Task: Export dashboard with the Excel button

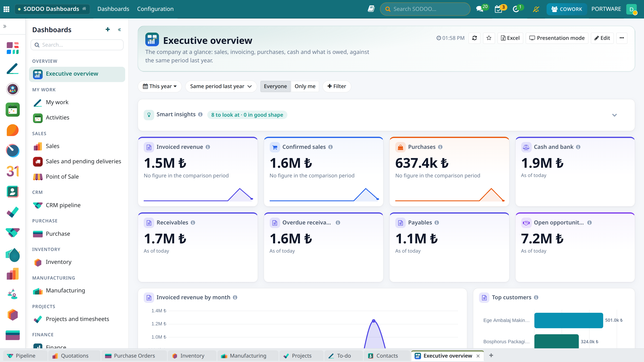Action: [510, 38]
